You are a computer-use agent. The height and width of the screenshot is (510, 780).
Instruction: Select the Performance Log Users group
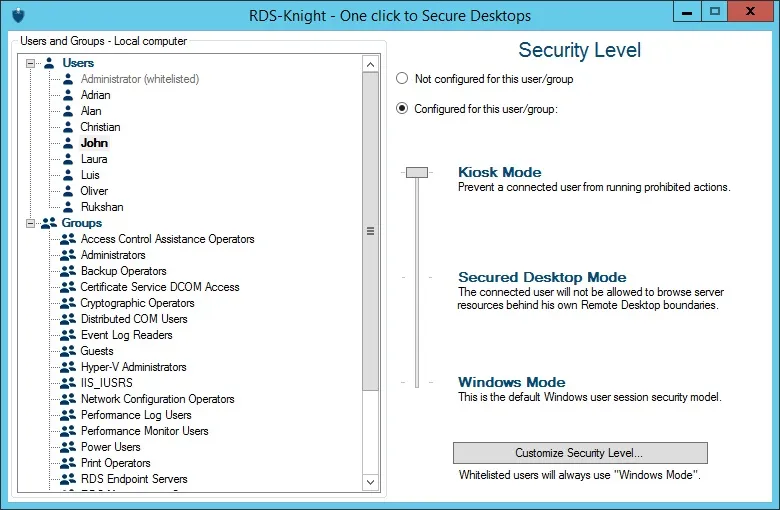coord(136,414)
